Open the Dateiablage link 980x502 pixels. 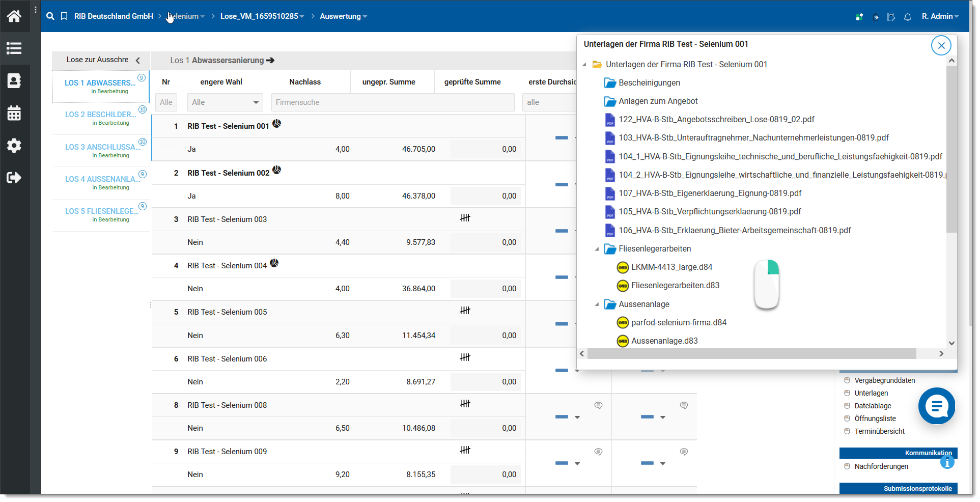(873, 406)
